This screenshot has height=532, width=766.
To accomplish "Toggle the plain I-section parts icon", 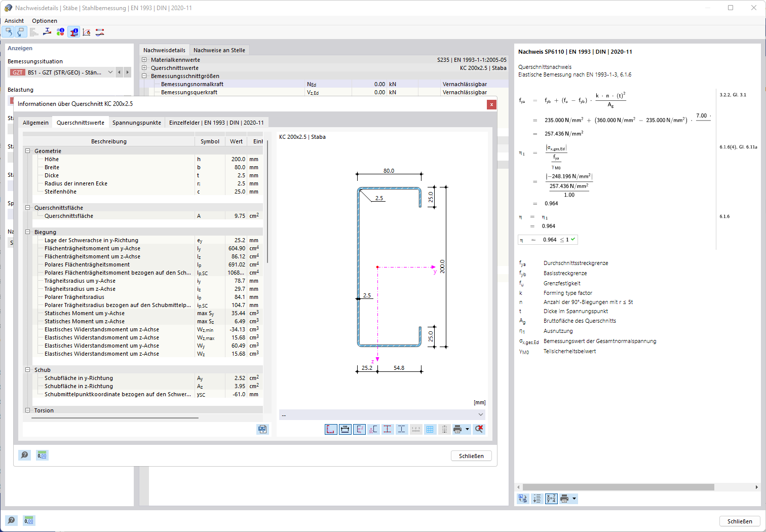I will pos(402,429).
